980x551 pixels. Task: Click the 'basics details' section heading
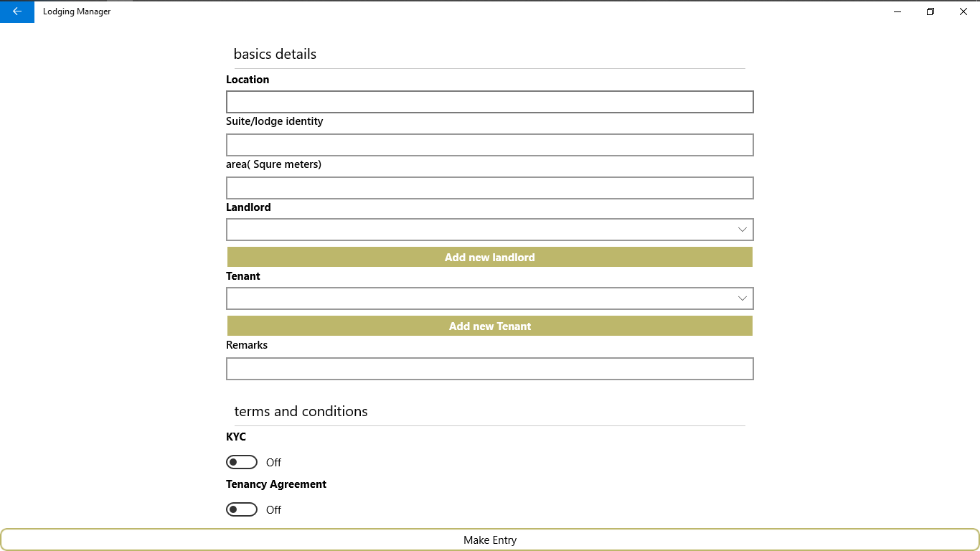pyautogui.click(x=275, y=54)
